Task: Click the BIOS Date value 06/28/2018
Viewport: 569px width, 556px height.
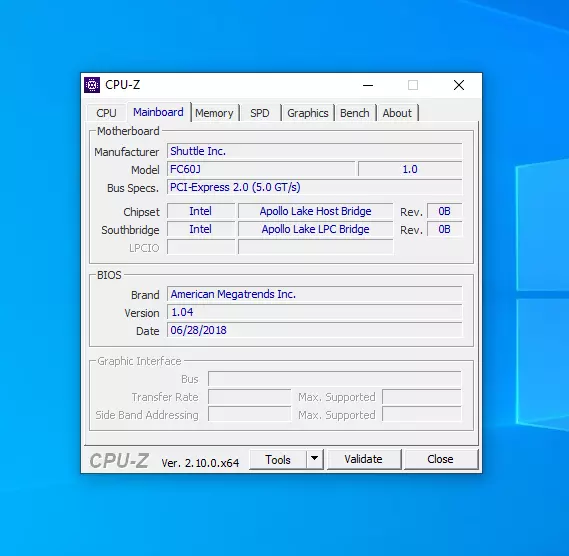Action: [314, 330]
